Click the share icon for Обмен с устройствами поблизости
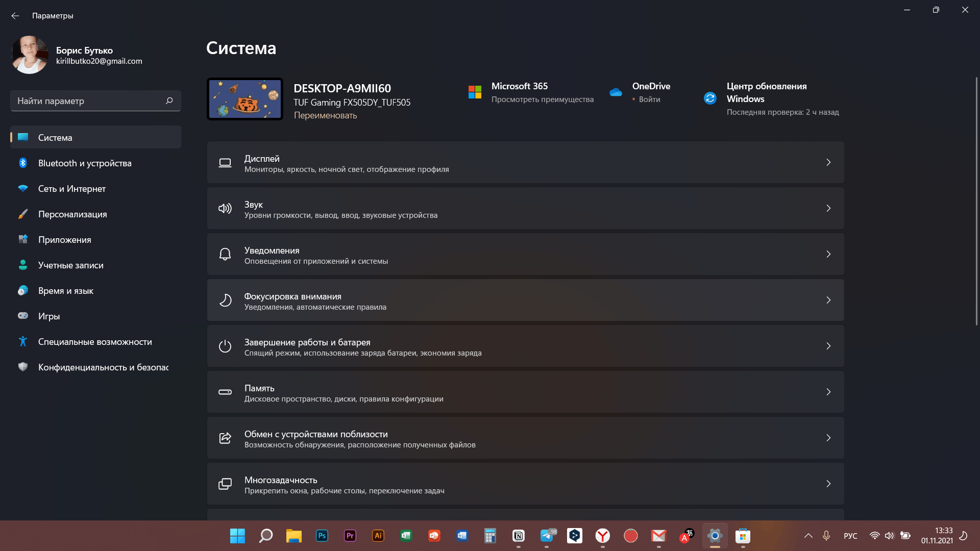The height and width of the screenshot is (551, 980). coord(225,438)
